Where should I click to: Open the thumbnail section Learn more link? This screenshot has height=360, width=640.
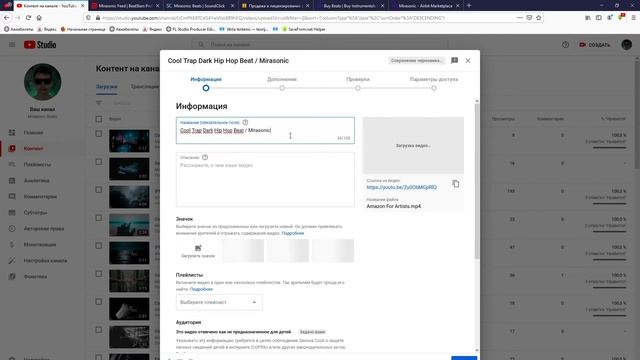(293, 233)
